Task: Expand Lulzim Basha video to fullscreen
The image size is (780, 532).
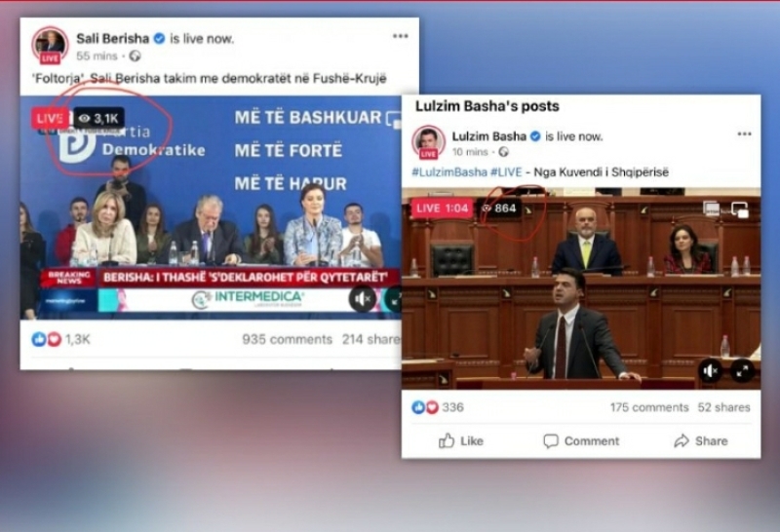Action: coord(742,371)
